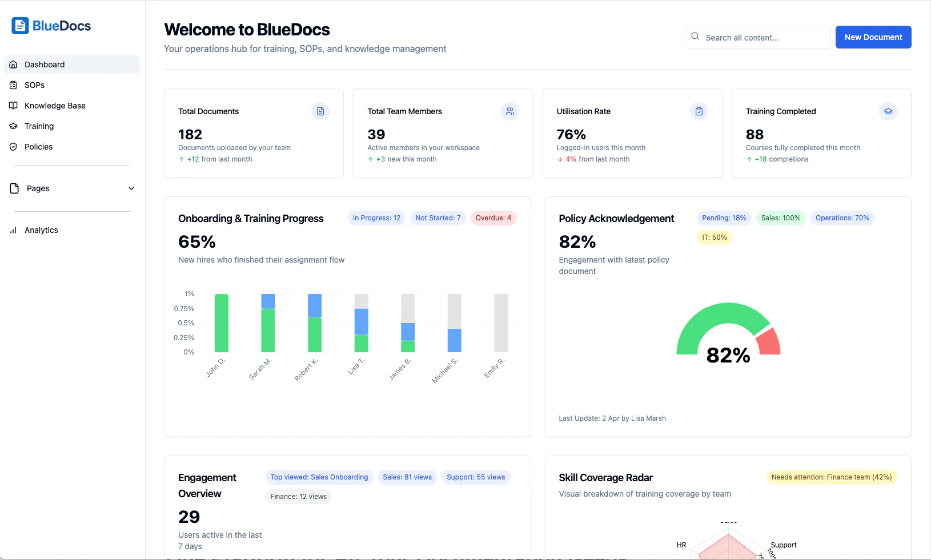The image size is (931, 560).
Task: Open the Policies section in sidebar
Action: pos(38,147)
